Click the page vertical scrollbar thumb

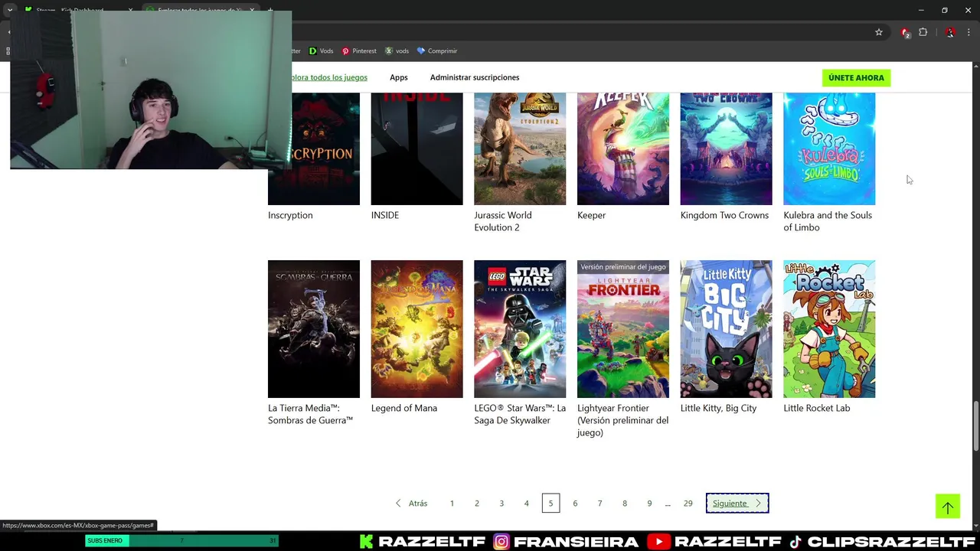click(x=975, y=426)
